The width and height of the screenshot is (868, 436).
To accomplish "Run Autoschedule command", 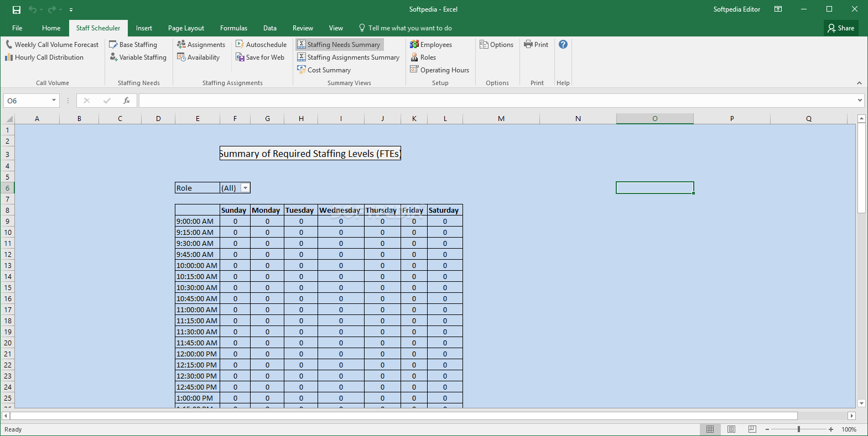I will [x=261, y=45].
